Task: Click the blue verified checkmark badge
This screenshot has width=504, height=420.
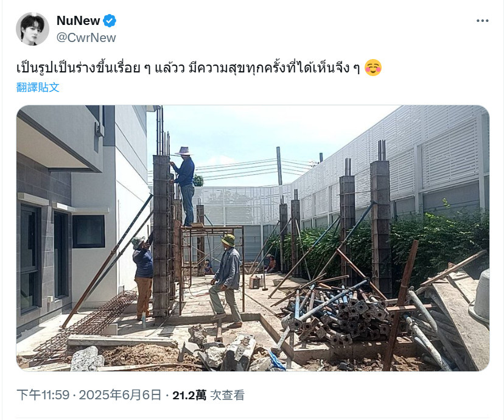Action: pos(110,21)
